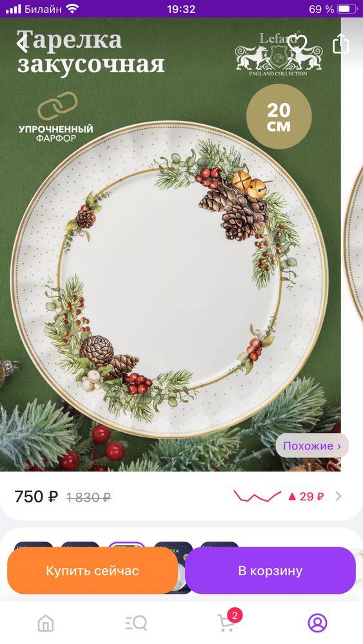Expand price history with the chevron arrow

pyautogui.click(x=338, y=496)
